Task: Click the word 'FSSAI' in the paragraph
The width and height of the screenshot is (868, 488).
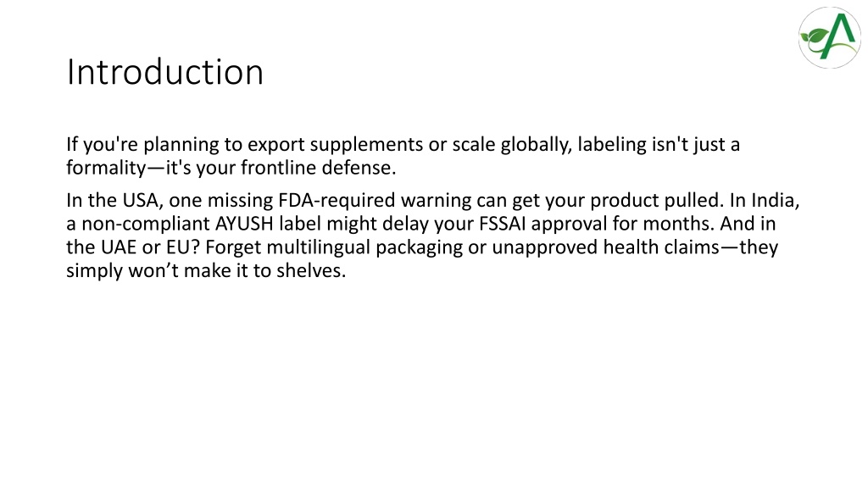Action: [x=502, y=224]
